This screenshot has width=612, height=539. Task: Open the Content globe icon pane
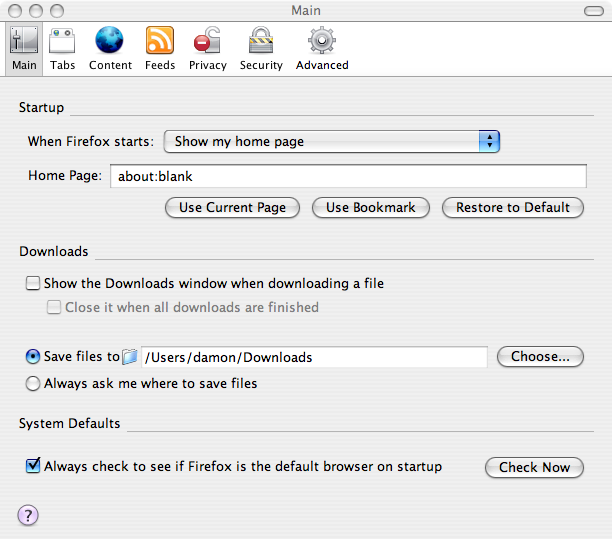[x=109, y=40]
